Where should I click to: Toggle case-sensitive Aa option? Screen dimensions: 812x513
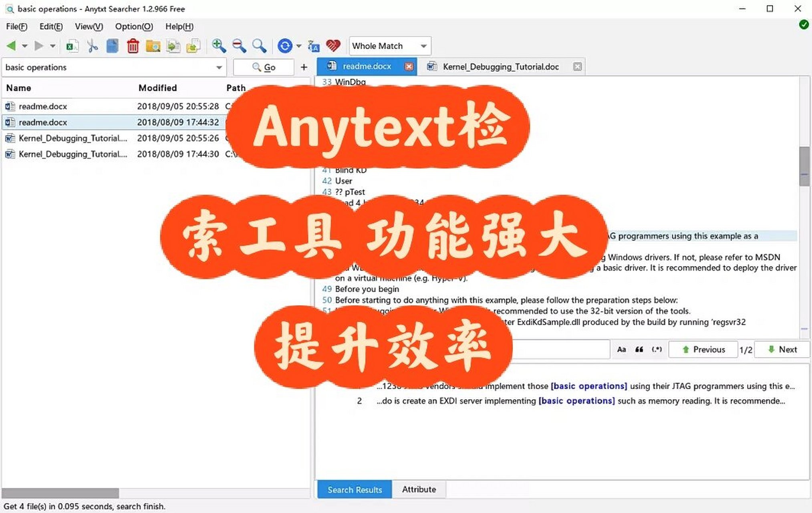[621, 349]
